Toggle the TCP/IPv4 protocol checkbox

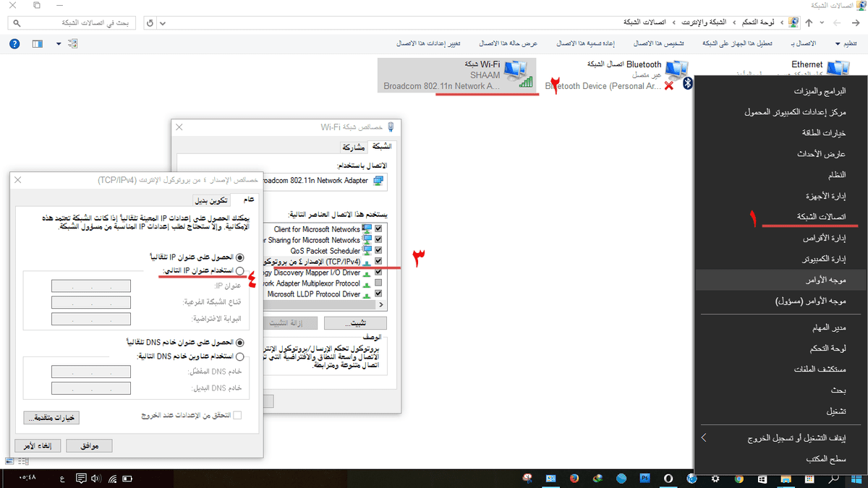pyautogui.click(x=378, y=262)
